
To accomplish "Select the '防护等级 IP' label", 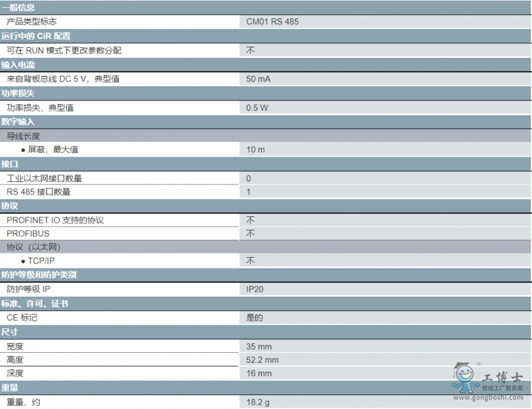I will [28, 289].
